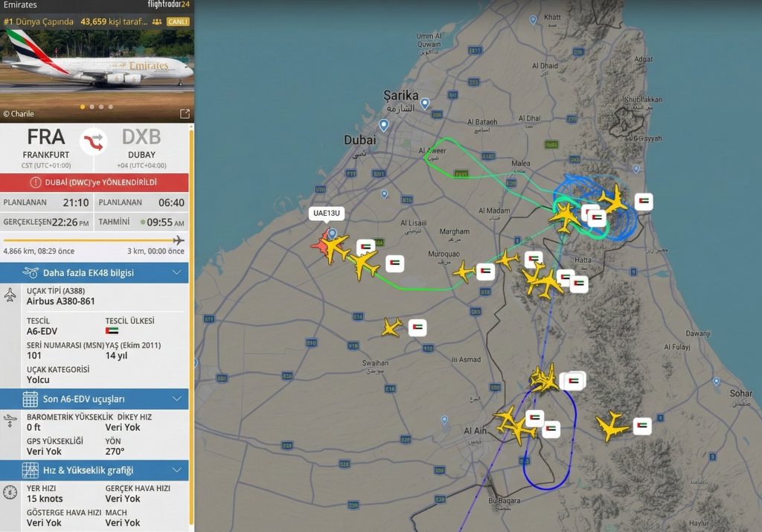Click the yellow aircraft east of Al Ain

612,426
